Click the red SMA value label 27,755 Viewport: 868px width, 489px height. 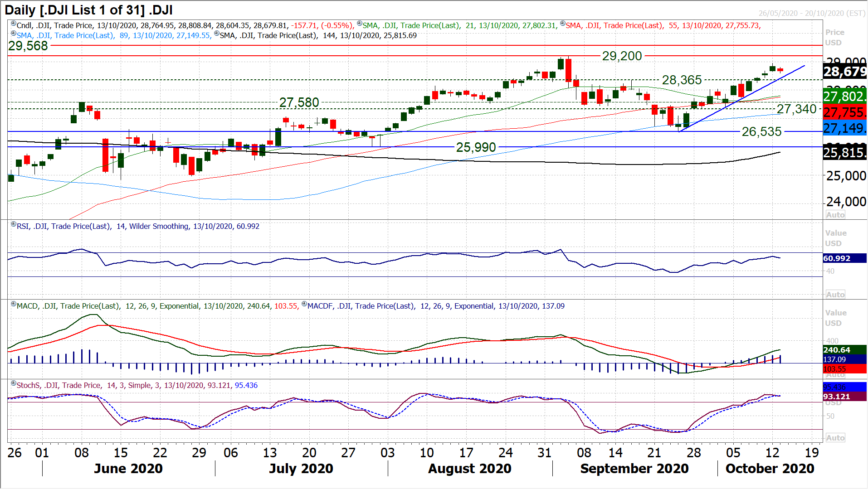pos(845,112)
